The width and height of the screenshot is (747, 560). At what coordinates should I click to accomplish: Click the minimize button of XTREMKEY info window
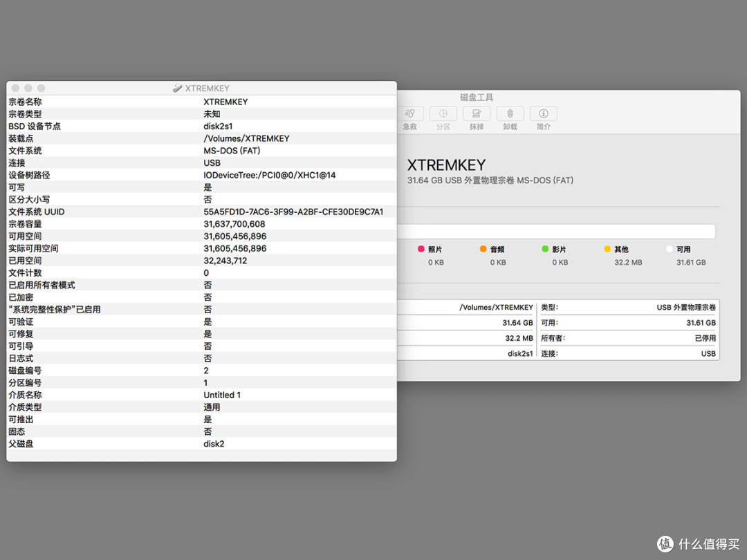pyautogui.click(x=28, y=88)
